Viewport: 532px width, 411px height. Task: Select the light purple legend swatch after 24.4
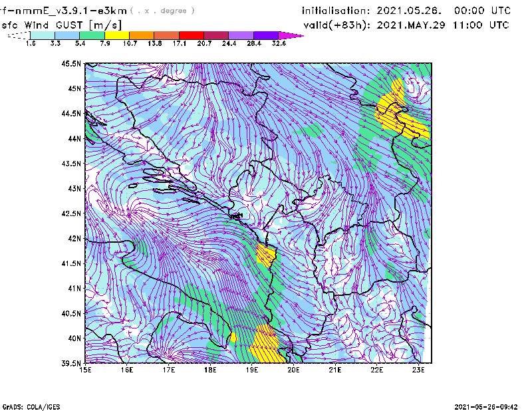pyautogui.click(x=241, y=35)
